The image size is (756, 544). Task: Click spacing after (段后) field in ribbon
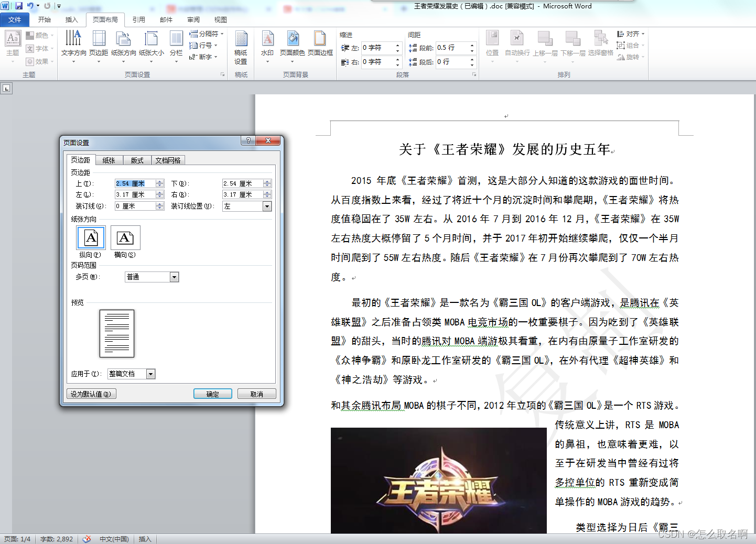tap(452, 62)
